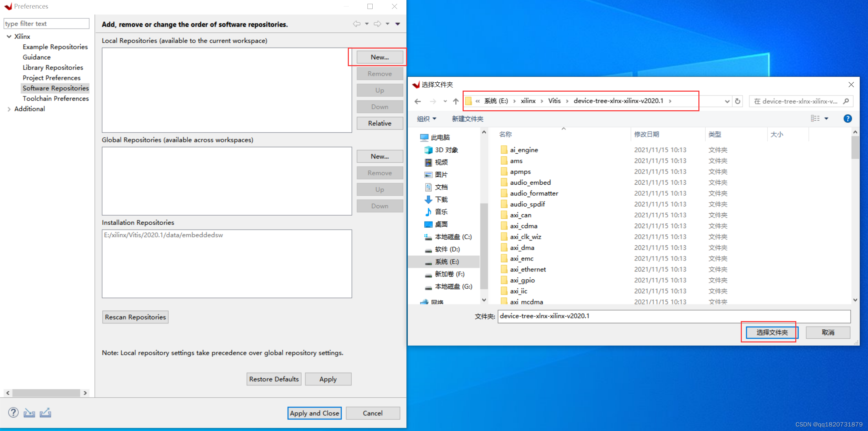
Task: Open the address bar history dropdown
Action: (x=727, y=101)
